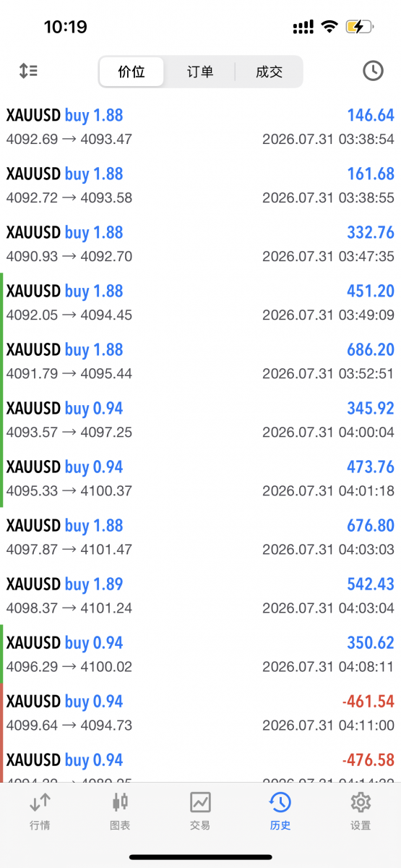
Task: Open the losing trade showing -461.54
Action: pyautogui.click(x=201, y=712)
